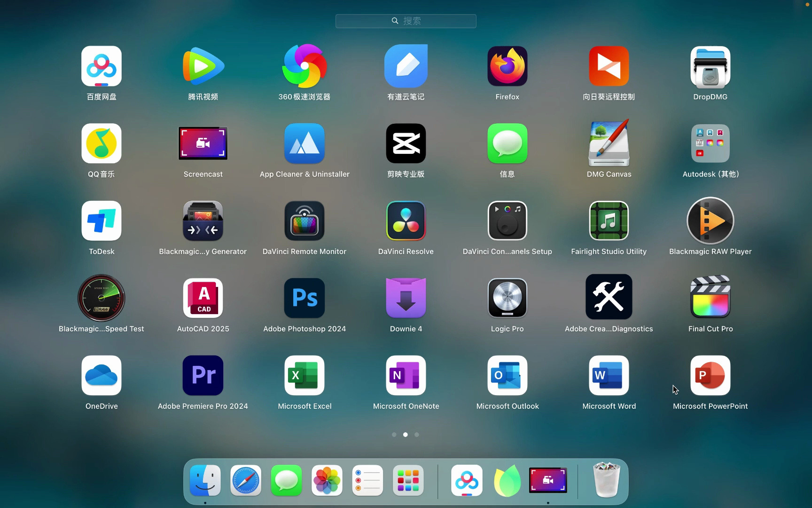
Task: Open Final Cut Pro
Action: [710, 298]
